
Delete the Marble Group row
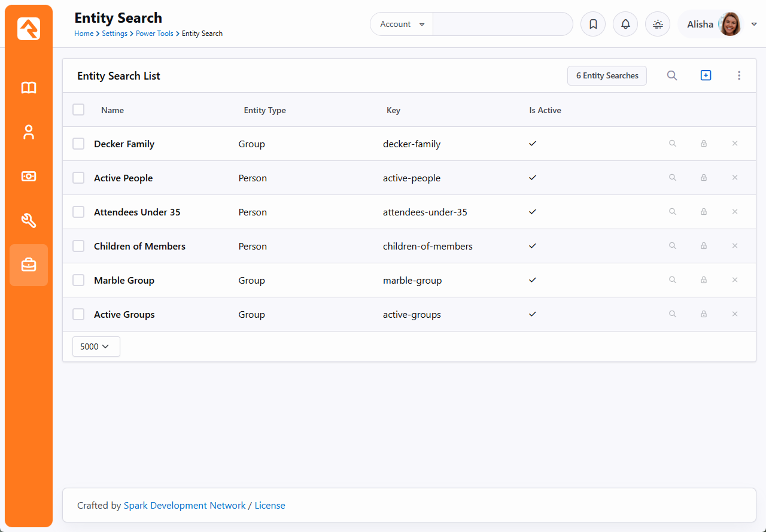click(x=735, y=280)
